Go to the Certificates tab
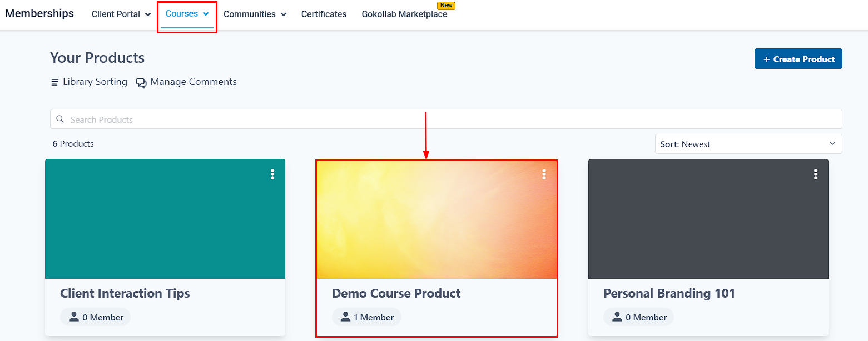Screen dimensions: 868x341 (324, 14)
